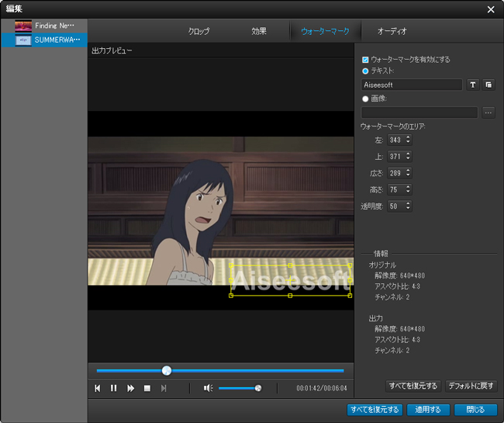
Task: Open the watermark text font settings
Action: point(472,85)
